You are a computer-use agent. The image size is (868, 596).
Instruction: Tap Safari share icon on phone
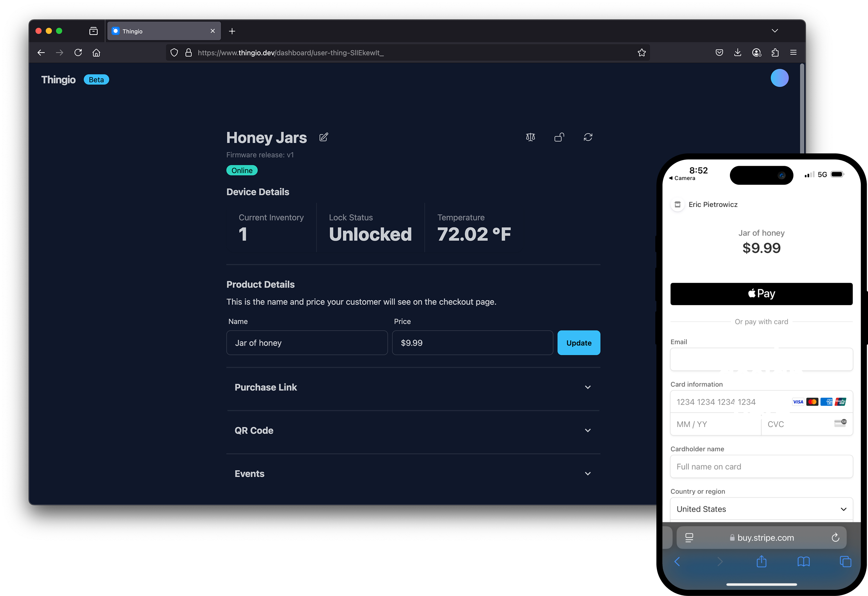(x=761, y=561)
